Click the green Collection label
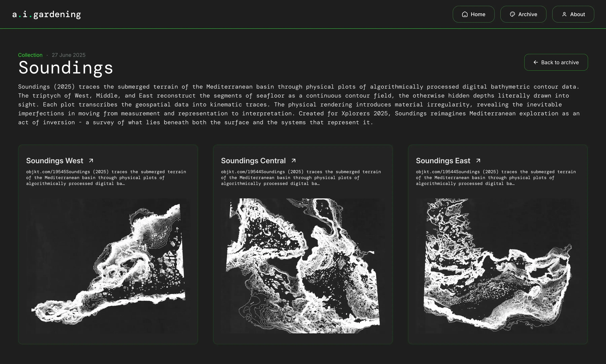606x364 pixels. click(30, 55)
